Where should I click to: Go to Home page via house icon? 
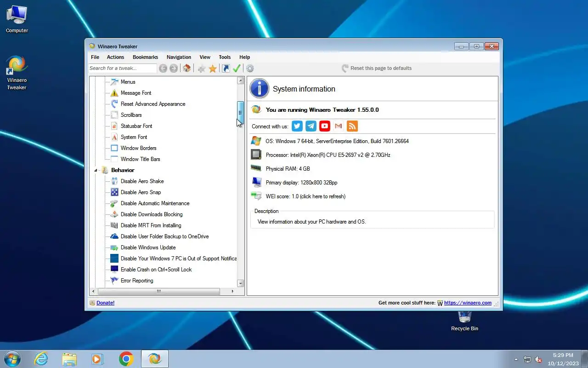click(187, 69)
